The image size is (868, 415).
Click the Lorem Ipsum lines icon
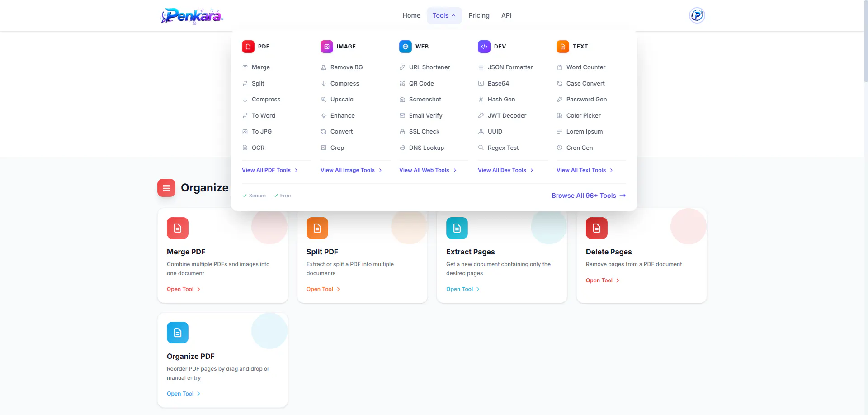pos(560,132)
